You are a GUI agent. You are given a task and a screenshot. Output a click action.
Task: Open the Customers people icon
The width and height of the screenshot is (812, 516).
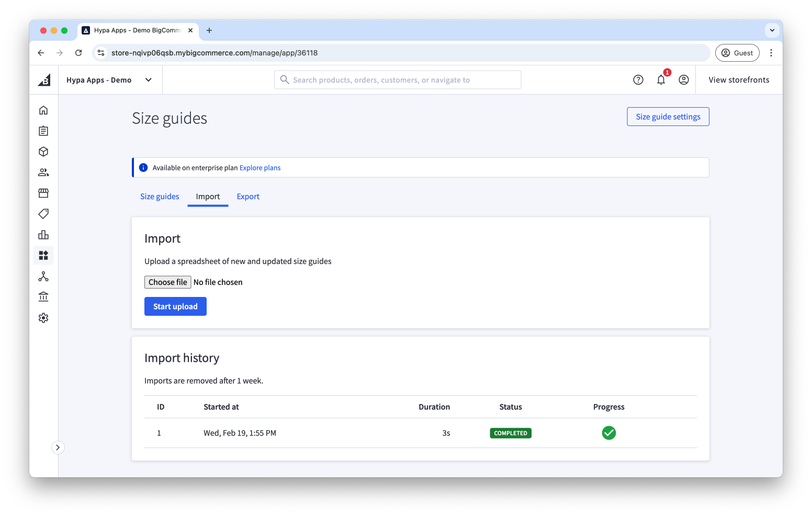click(43, 172)
